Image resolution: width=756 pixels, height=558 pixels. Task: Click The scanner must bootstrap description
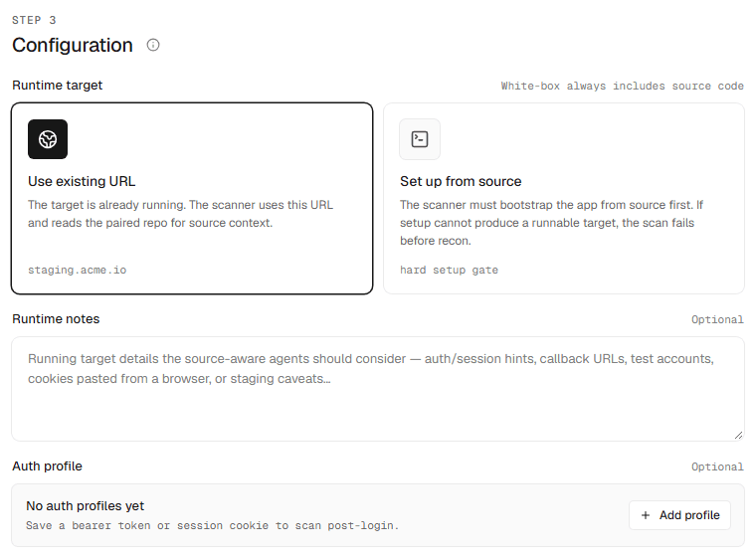(x=551, y=223)
